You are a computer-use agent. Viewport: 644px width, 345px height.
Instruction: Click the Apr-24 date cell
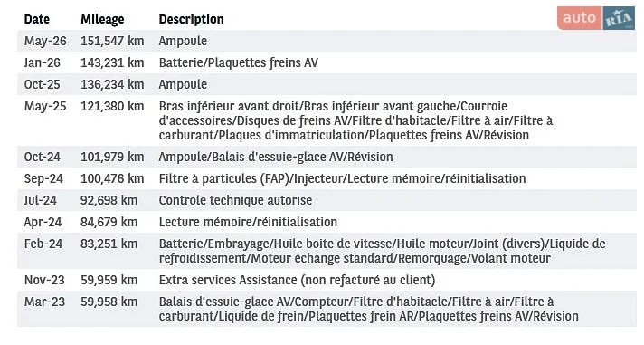43,223
